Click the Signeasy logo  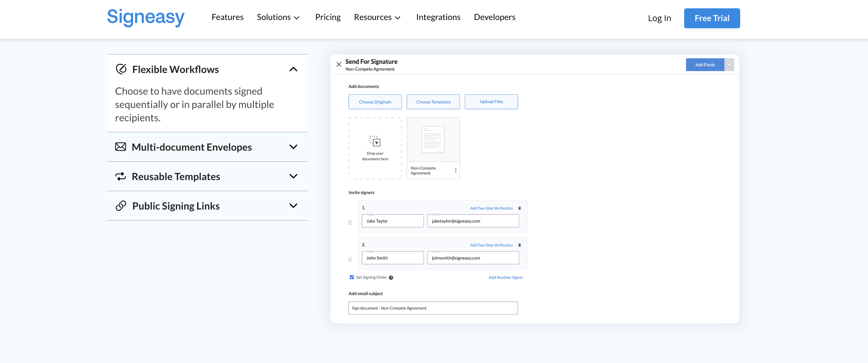[x=146, y=17]
